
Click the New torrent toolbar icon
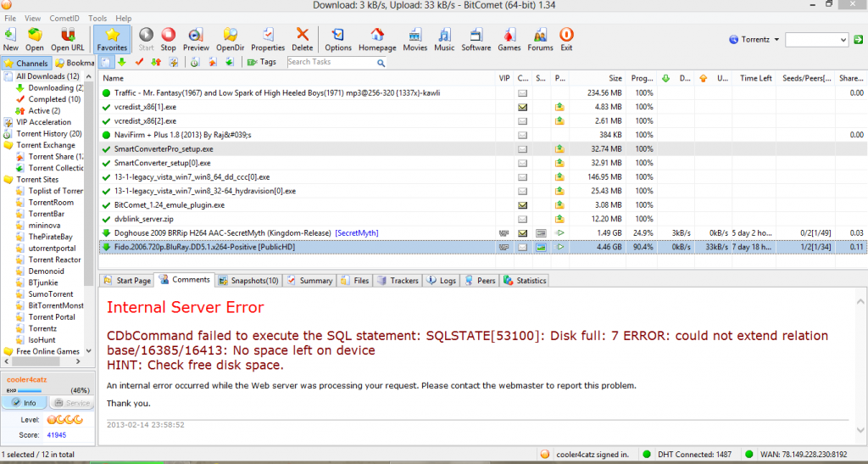(x=10, y=39)
